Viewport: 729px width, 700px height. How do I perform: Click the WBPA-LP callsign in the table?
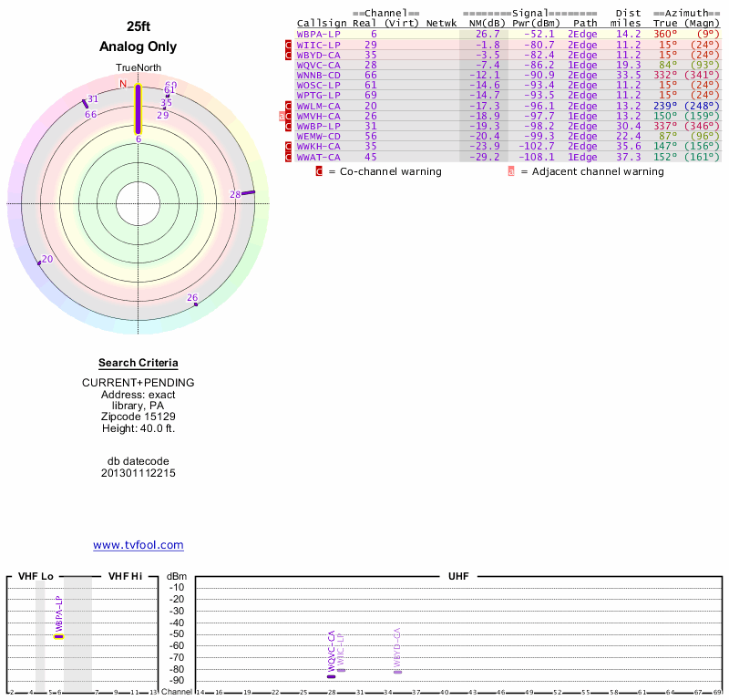pyautogui.click(x=318, y=34)
